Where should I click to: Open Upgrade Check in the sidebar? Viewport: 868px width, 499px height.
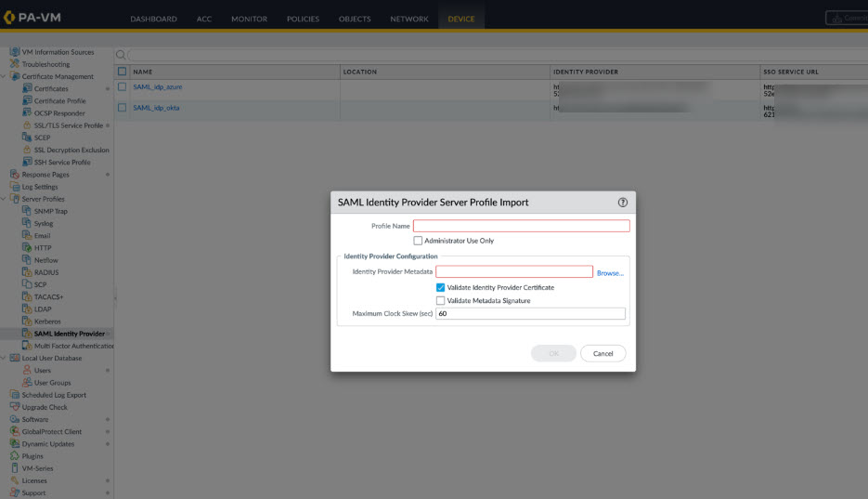click(x=45, y=407)
